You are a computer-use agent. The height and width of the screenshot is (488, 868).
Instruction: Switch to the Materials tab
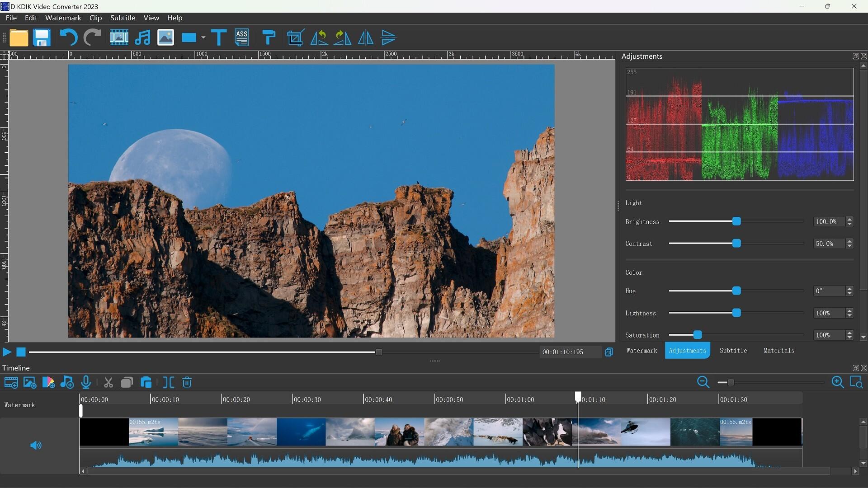point(779,350)
